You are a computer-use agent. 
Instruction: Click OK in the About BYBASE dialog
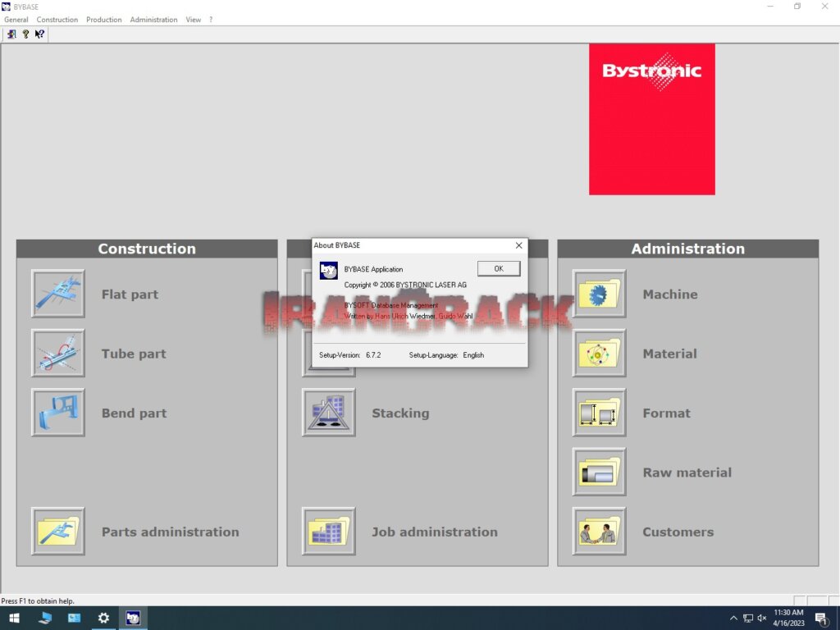498,268
